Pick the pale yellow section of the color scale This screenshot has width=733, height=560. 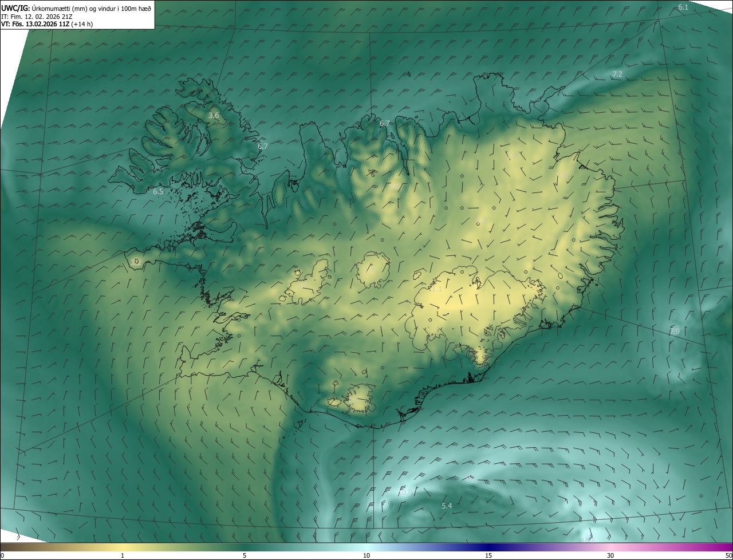123,547
